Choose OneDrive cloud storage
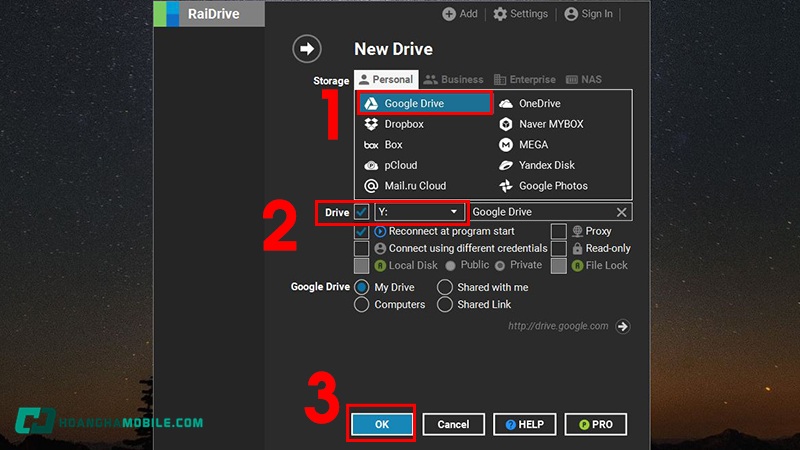This screenshot has height=450, width=800. [x=530, y=104]
